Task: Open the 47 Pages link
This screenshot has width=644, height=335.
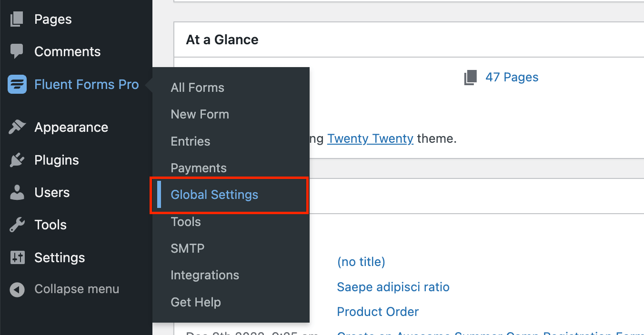Action: point(512,78)
